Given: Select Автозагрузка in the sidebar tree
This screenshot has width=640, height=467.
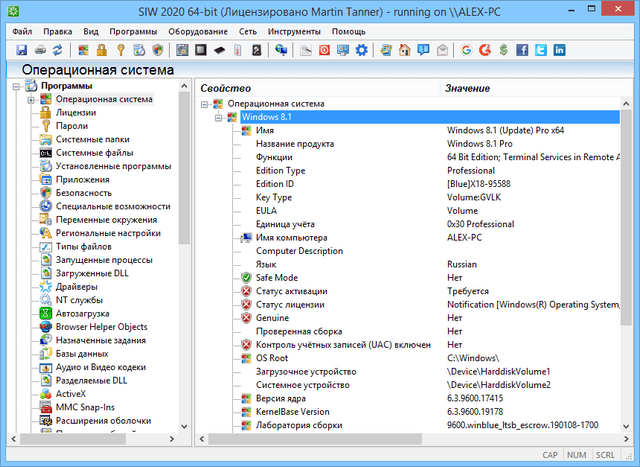Looking at the screenshot, I should [83, 313].
